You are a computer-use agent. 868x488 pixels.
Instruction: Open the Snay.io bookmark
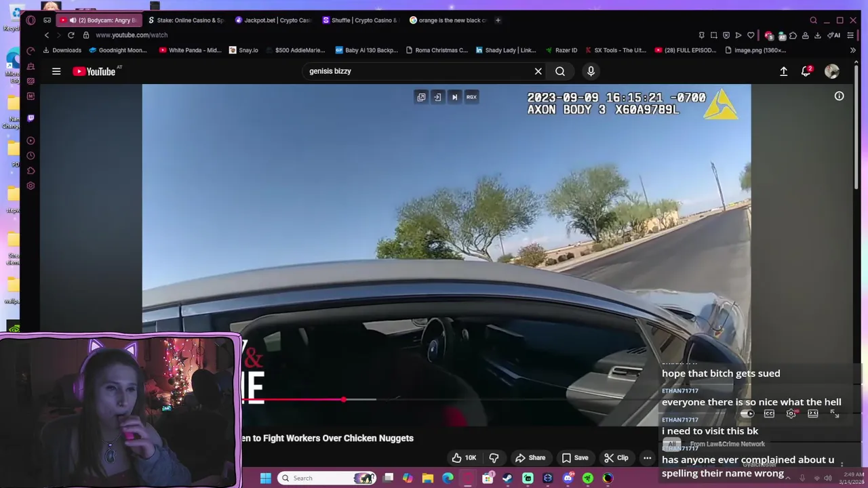244,50
